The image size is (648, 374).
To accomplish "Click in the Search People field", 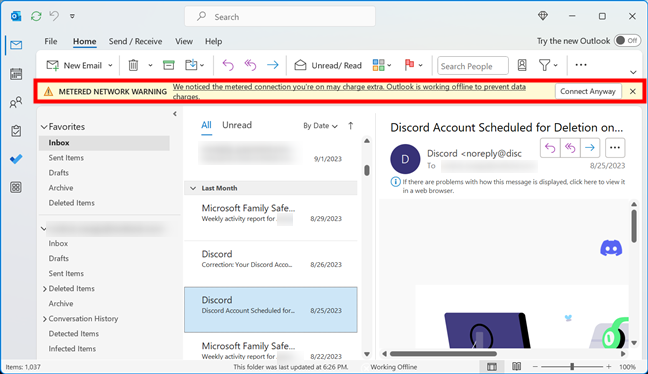I will pyautogui.click(x=473, y=66).
